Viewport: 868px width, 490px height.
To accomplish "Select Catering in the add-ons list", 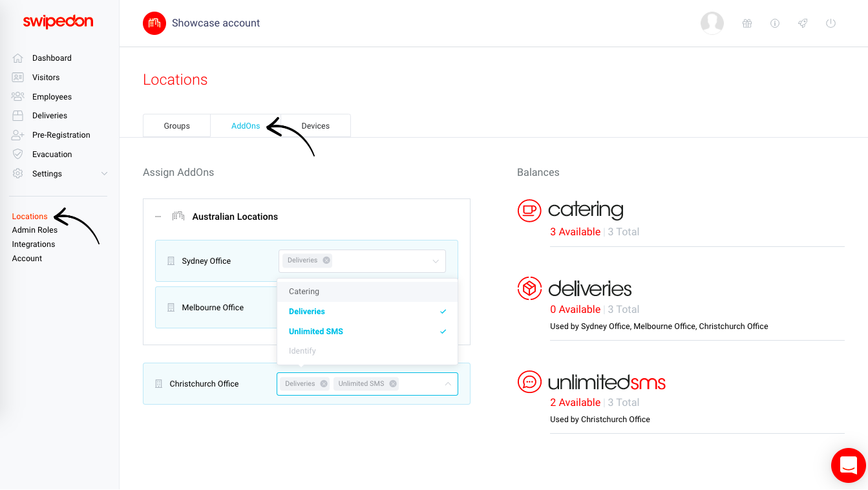I will tap(367, 292).
